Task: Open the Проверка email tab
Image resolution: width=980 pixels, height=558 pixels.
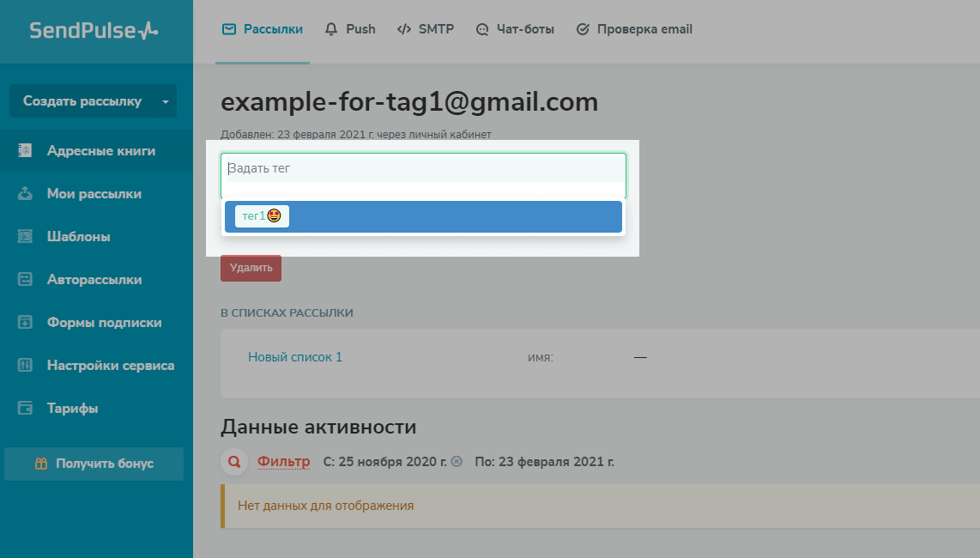Action: (634, 29)
